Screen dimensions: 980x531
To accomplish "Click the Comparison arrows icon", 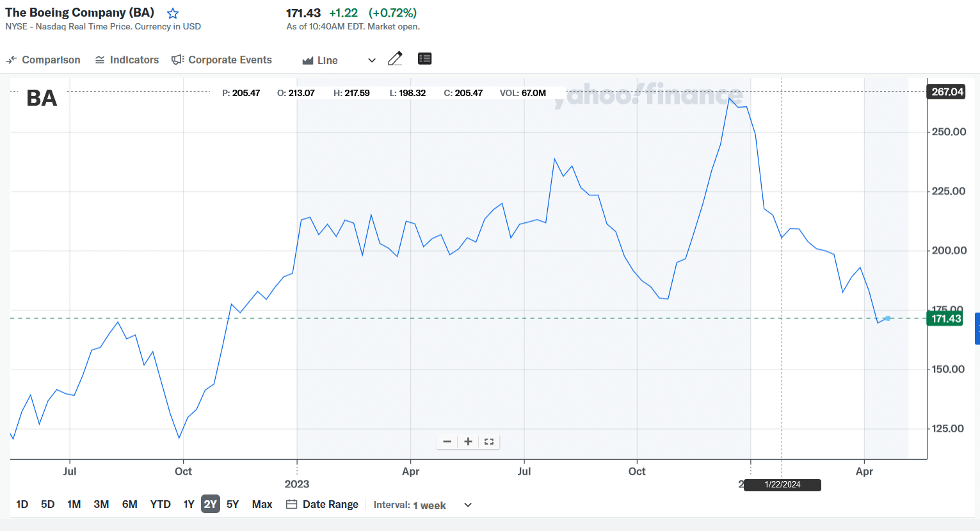I will 12,60.
